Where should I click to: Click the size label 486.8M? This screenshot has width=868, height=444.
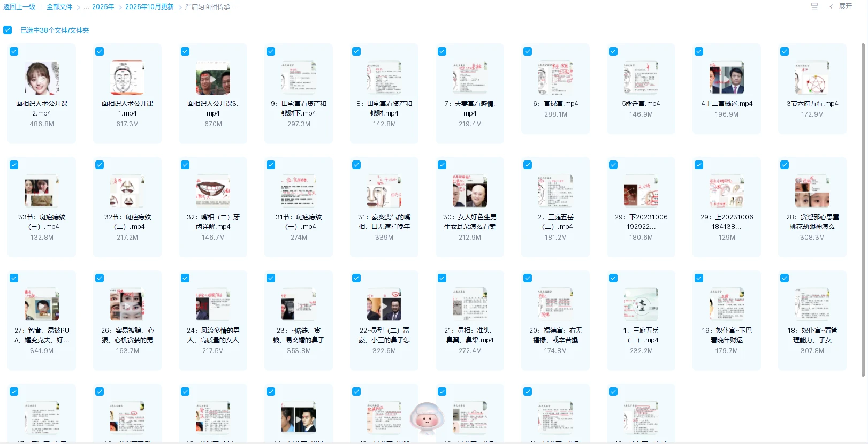pyautogui.click(x=42, y=124)
